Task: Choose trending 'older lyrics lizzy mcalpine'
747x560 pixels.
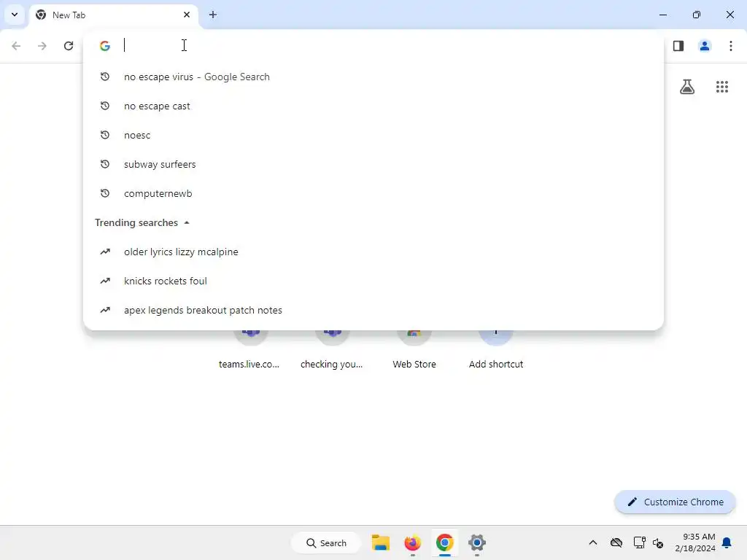Action: [x=373, y=252]
